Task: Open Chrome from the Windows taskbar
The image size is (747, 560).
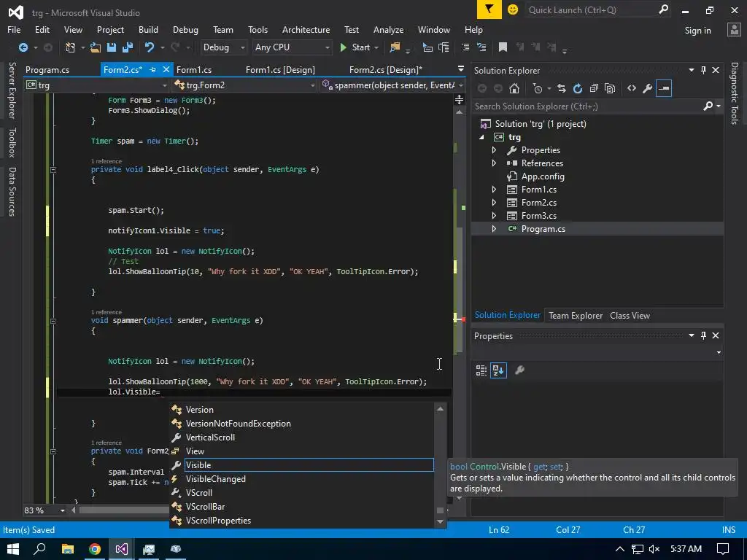Action: [x=95, y=549]
